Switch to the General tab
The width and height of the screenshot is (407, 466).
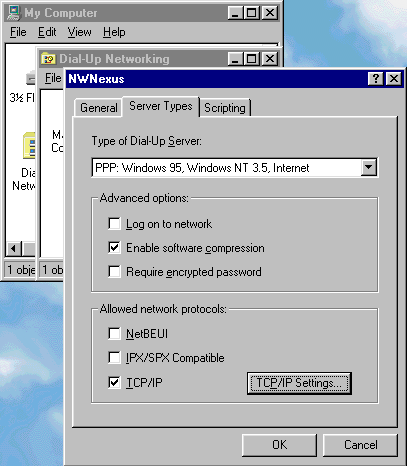tap(99, 108)
